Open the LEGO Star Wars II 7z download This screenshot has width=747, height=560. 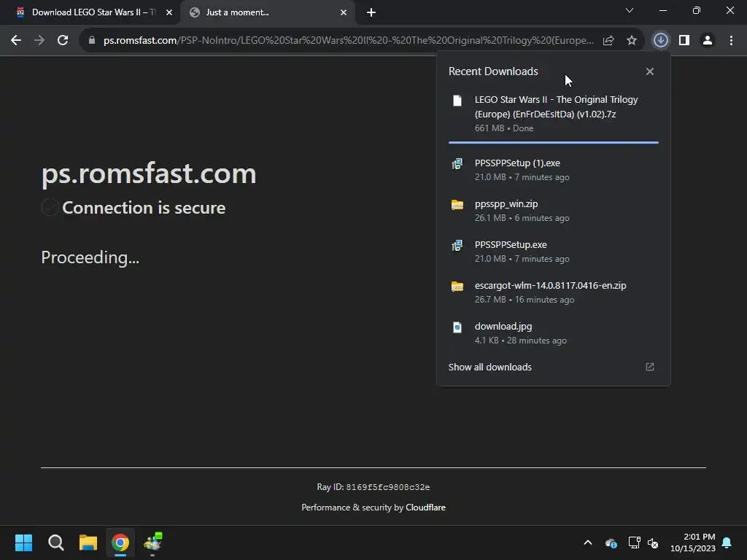[554, 113]
